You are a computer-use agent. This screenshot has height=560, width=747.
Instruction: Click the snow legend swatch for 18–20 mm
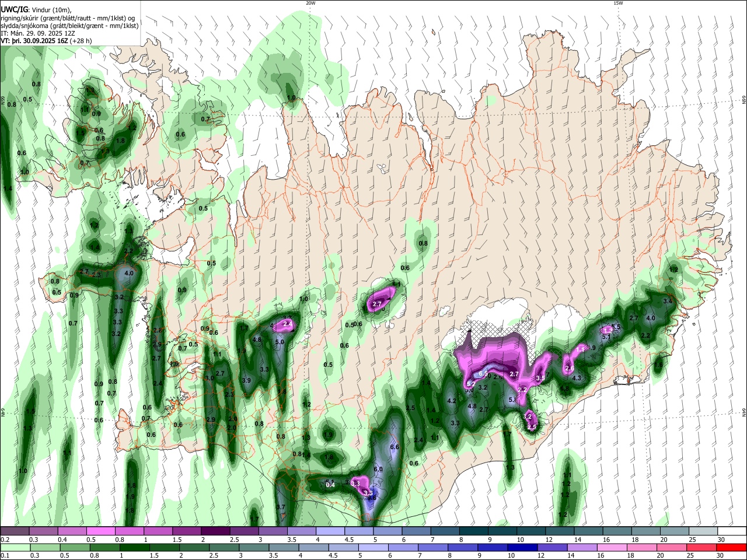(x=645, y=531)
